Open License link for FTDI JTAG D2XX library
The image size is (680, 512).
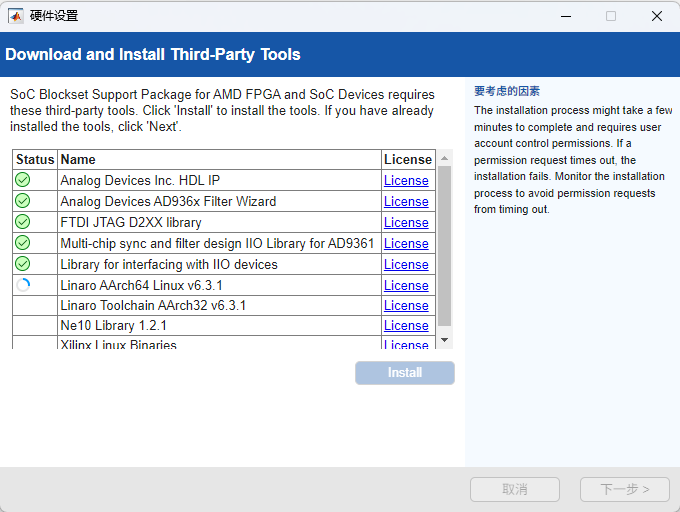click(x=406, y=222)
